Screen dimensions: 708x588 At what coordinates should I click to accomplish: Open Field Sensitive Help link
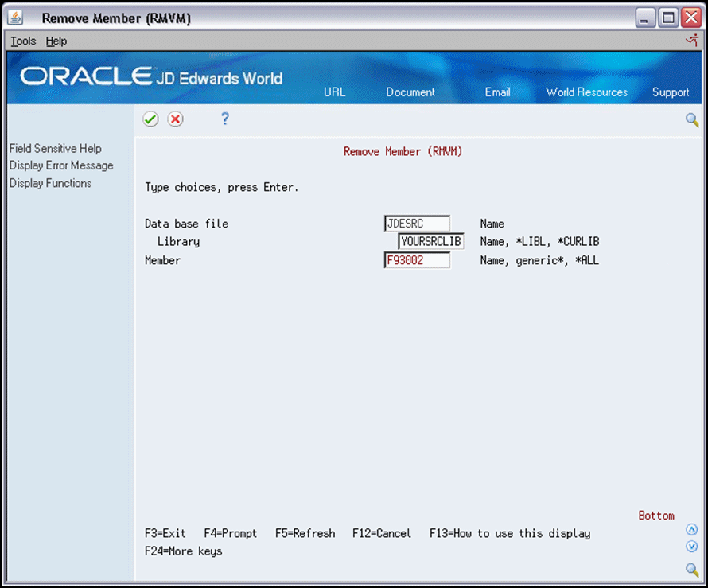point(56,148)
